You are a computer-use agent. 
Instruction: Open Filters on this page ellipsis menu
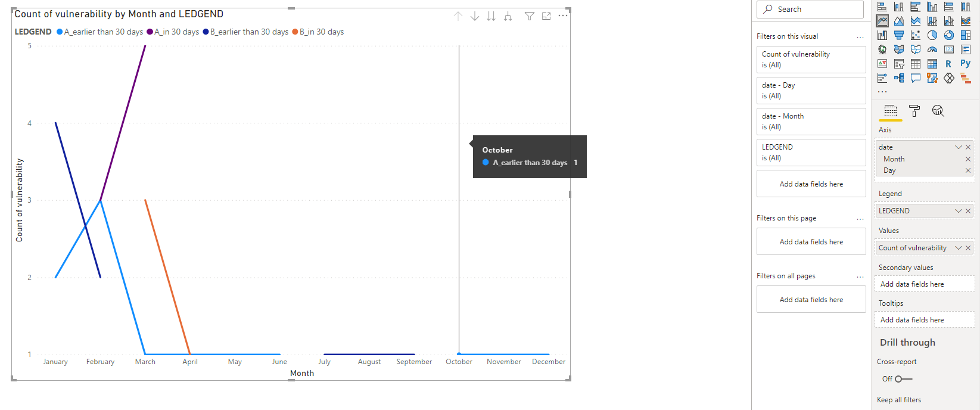point(860,219)
